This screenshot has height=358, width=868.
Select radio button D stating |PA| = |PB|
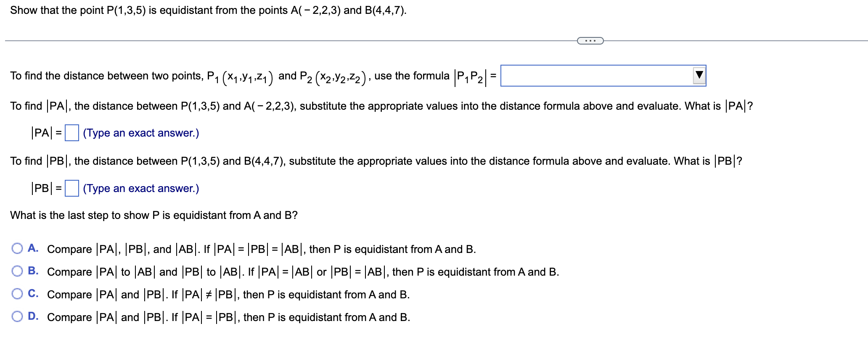16,317
